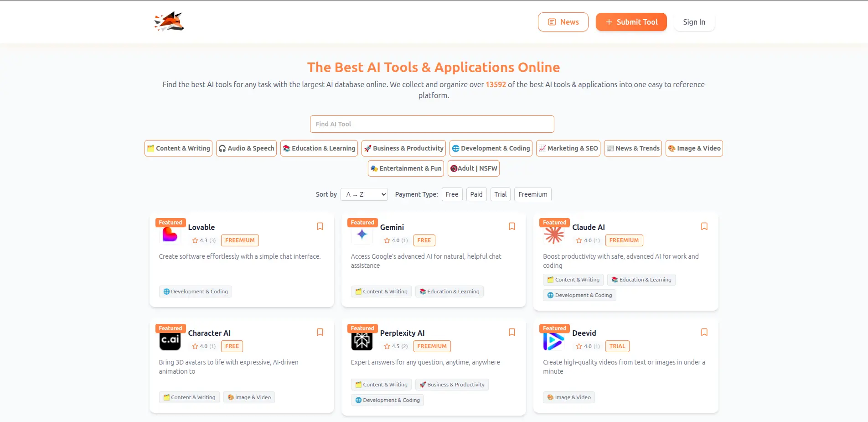Image resolution: width=868 pixels, height=422 pixels.
Task: Click Claude AI's FREEMIUM badge
Action: click(x=624, y=240)
